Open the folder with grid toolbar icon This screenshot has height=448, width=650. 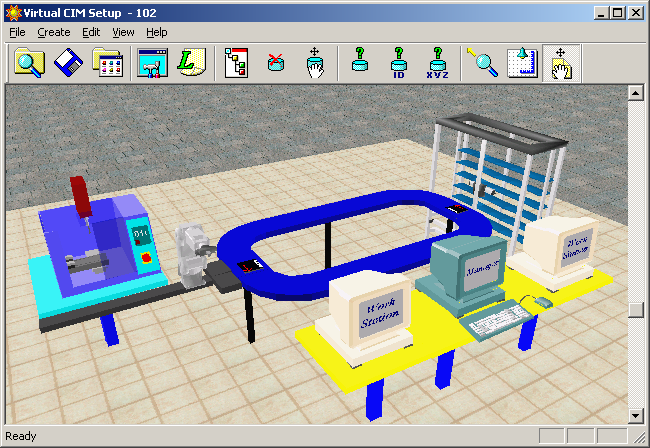pyautogui.click(x=106, y=64)
